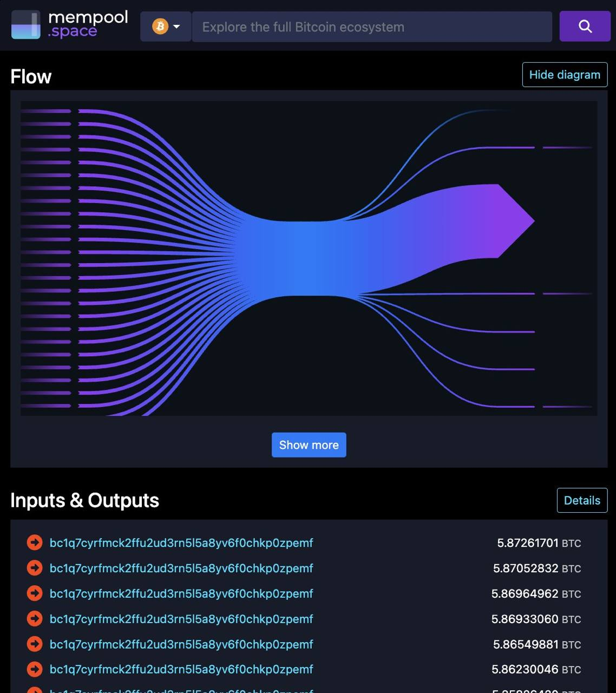Open the Bitcoin network selector dropdown
Viewport: 616px width, 693px height.
[166, 27]
